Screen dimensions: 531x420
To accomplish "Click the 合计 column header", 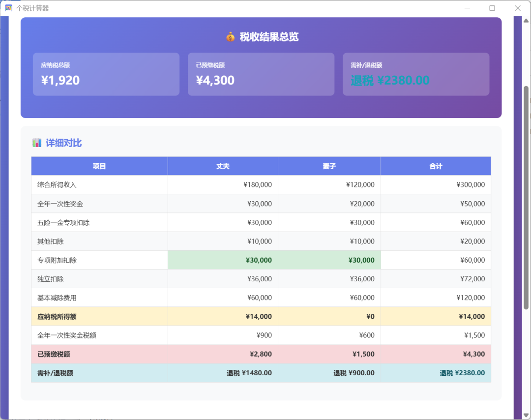I will click(436, 166).
